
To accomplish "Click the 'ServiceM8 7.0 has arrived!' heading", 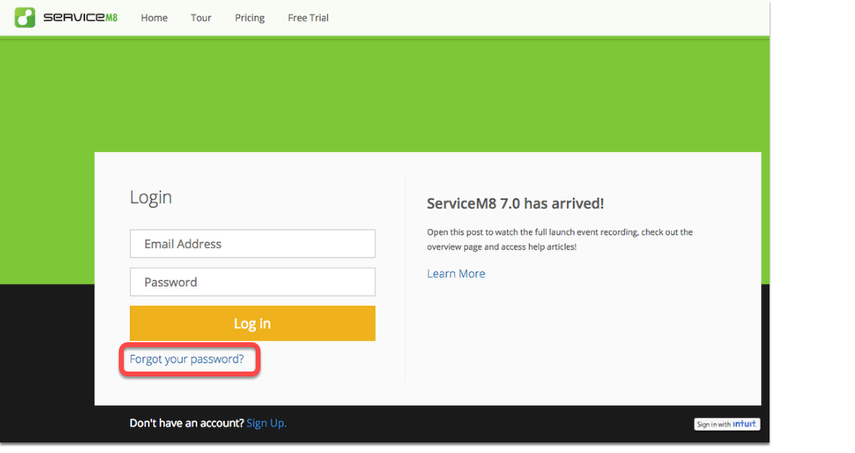I will (x=515, y=203).
